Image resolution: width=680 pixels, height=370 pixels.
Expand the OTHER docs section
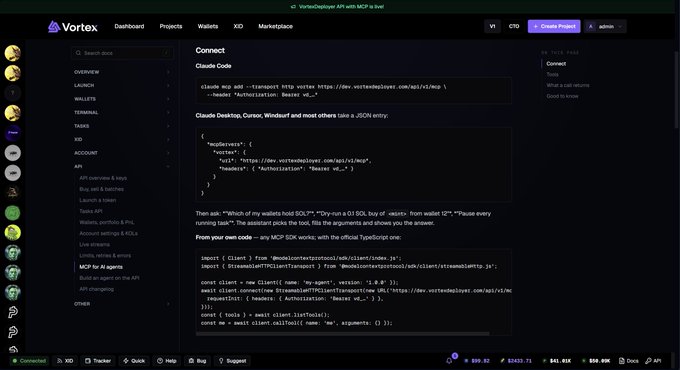[x=121, y=304]
